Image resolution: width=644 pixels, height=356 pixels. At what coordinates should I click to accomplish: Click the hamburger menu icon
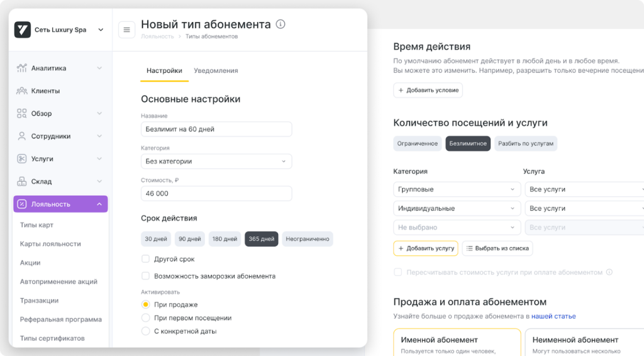126,30
